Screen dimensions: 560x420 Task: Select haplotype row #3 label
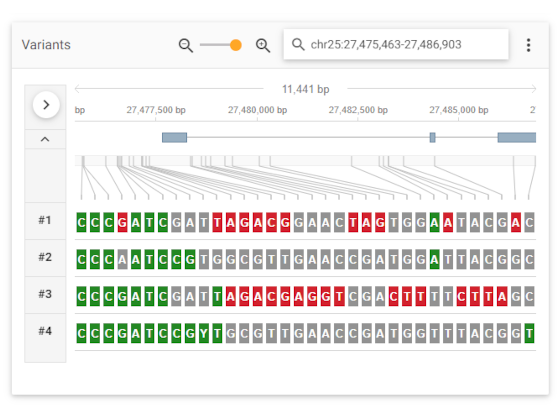tap(45, 294)
